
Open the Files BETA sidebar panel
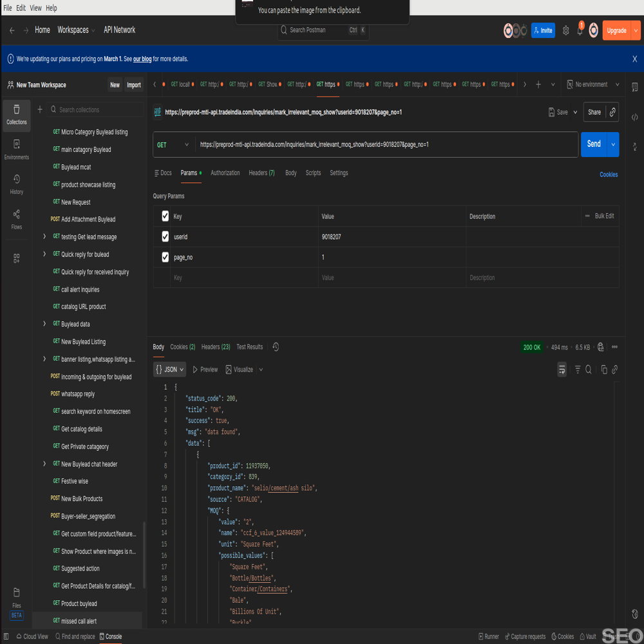coord(17,604)
